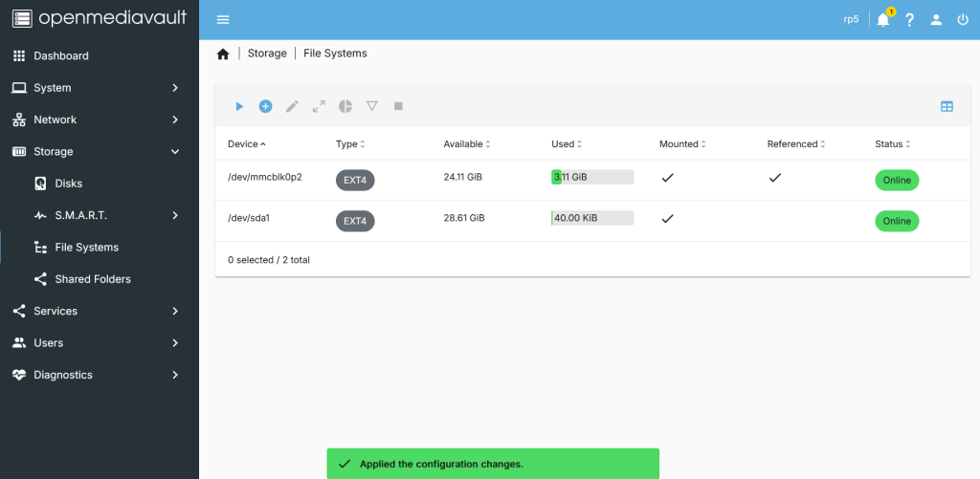Click the Mount (play) toolbar icon
This screenshot has height=479, width=980.
(x=239, y=106)
